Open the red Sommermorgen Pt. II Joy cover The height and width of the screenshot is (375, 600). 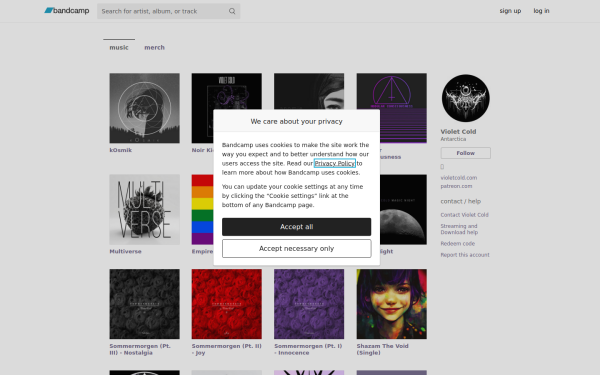[227, 304]
